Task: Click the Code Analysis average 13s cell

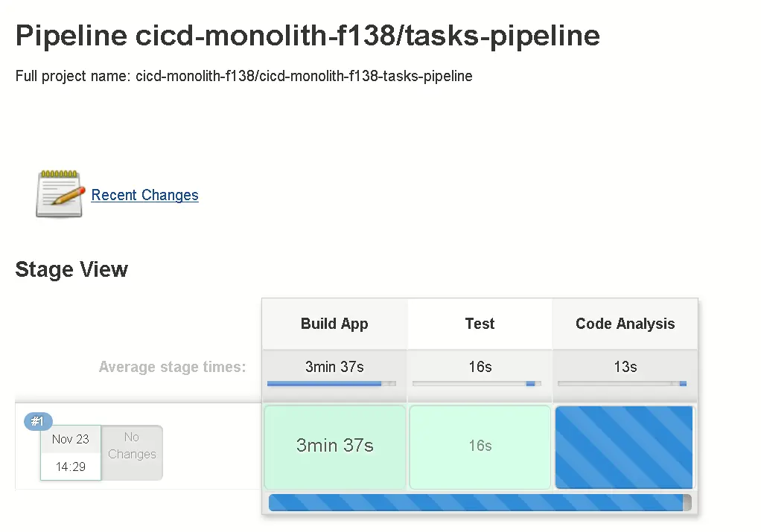Action: coord(625,367)
